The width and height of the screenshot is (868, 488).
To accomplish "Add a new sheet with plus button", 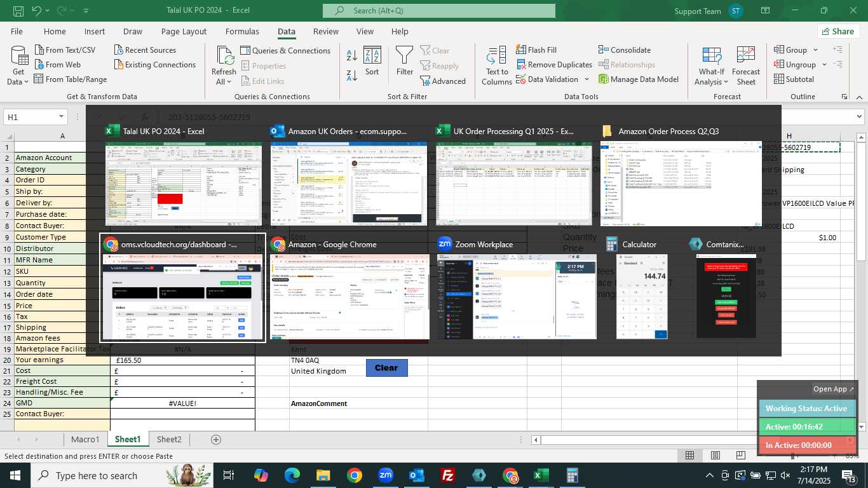I will coord(216,440).
